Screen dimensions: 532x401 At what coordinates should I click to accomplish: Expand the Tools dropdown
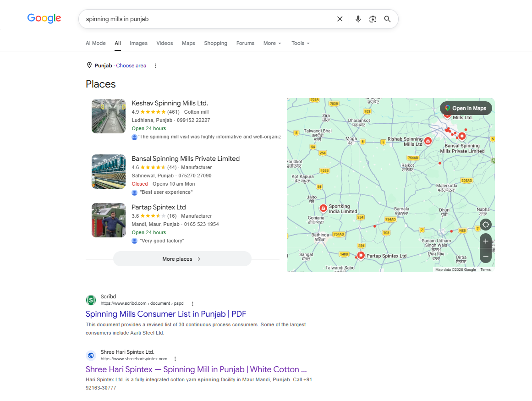pos(300,43)
